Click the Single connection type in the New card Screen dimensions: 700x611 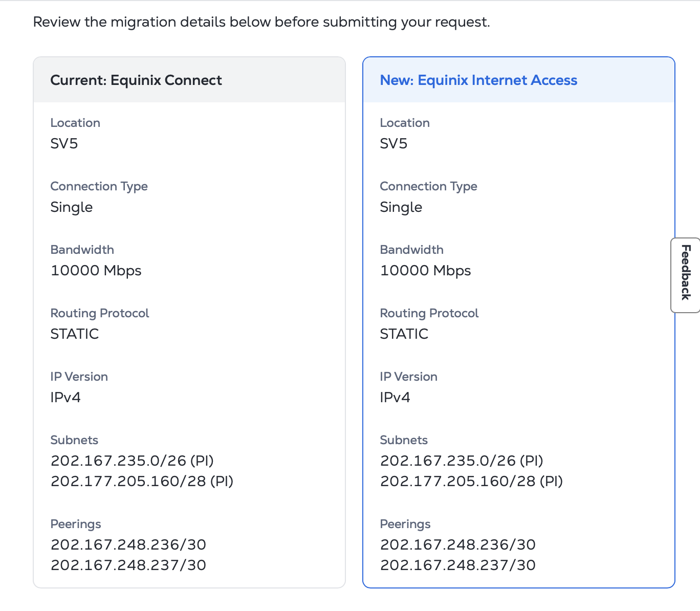401,207
